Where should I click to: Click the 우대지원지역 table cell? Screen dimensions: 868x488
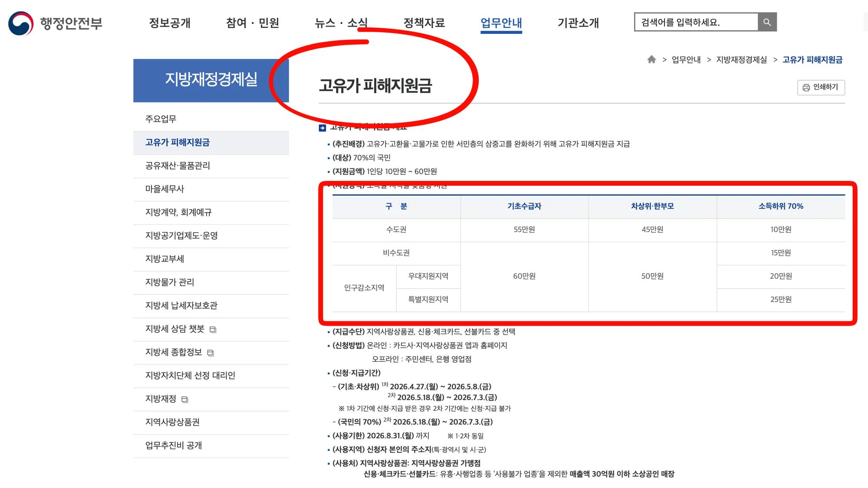428,276
